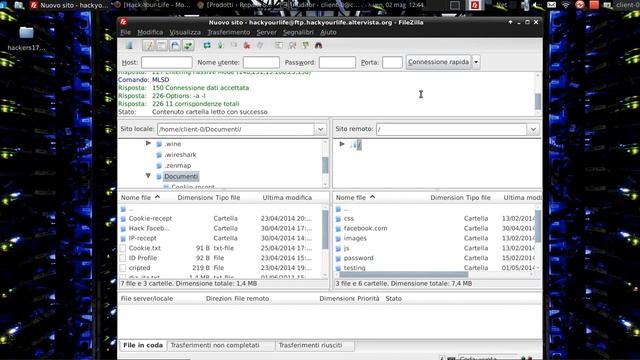Click the mail envelope tray icon
Image resolution: width=640 pixels, height=360 pixels.
tap(551, 5)
